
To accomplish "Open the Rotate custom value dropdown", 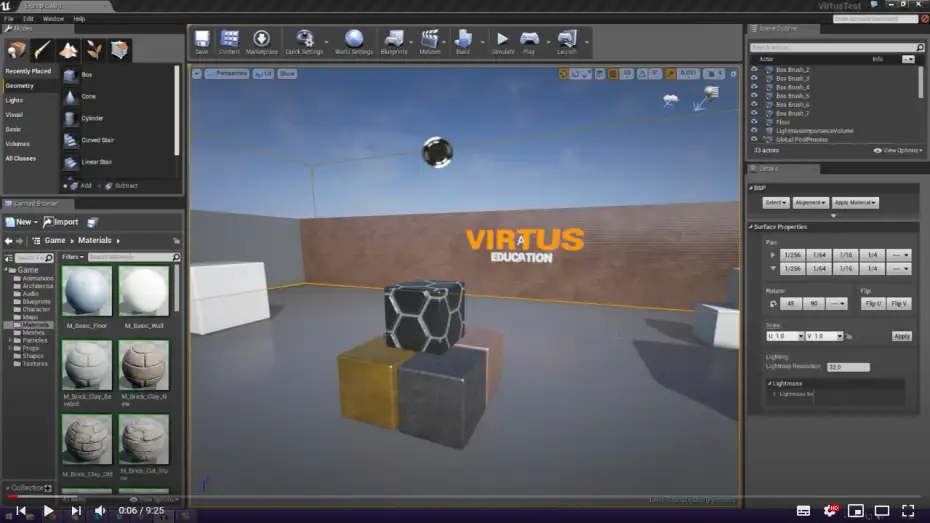I will click(836, 304).
